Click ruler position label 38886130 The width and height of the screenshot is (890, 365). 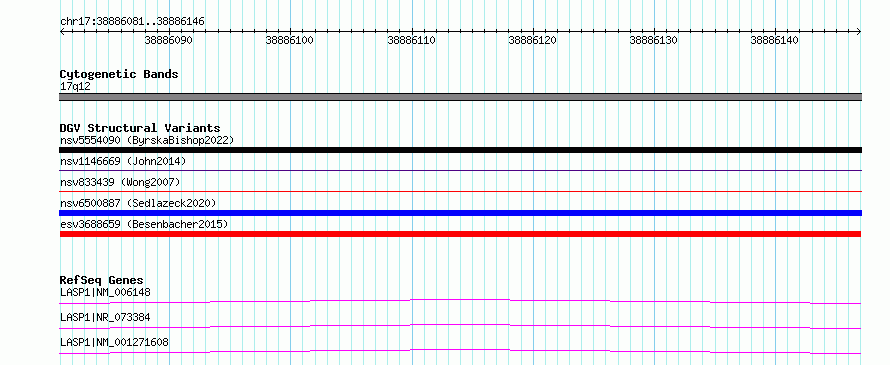(654, 40)
